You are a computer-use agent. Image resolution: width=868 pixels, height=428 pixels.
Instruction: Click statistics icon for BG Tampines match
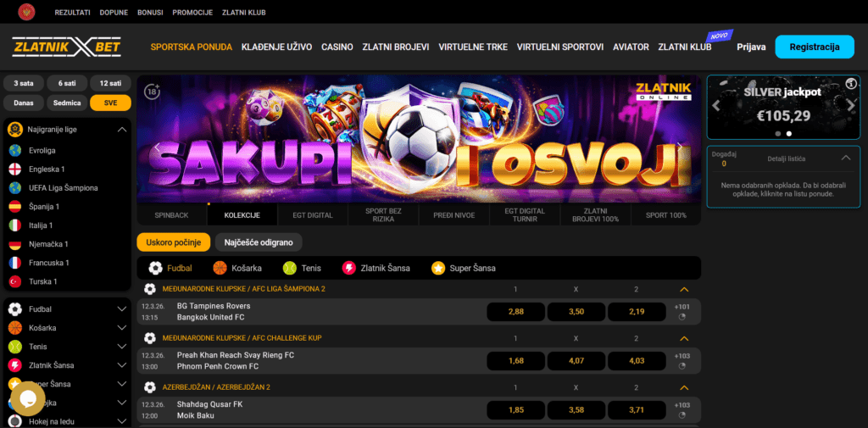point(682,317)
